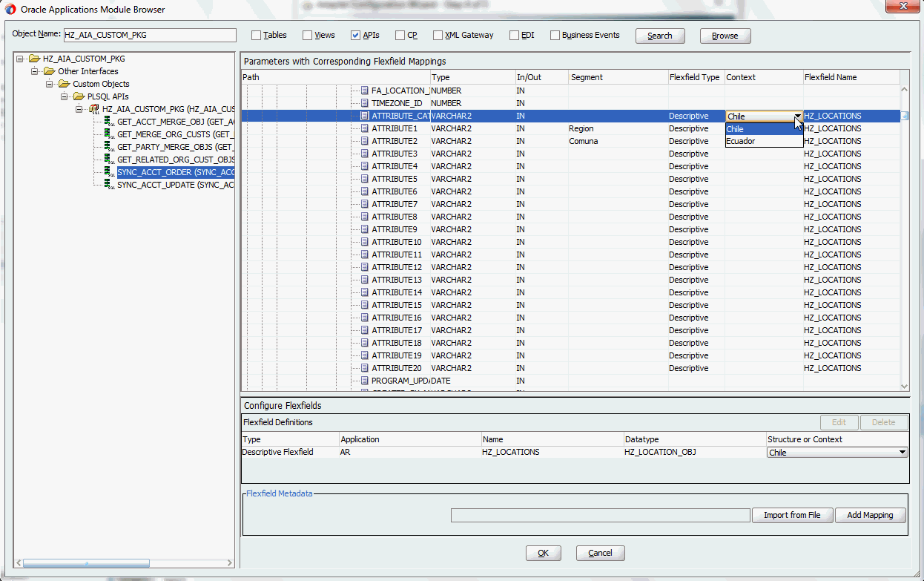Image resolution: width=924 pixels, height=581 pixels.
Task: Toggle the CP checkbox
Action: click(x=400, y=35)
